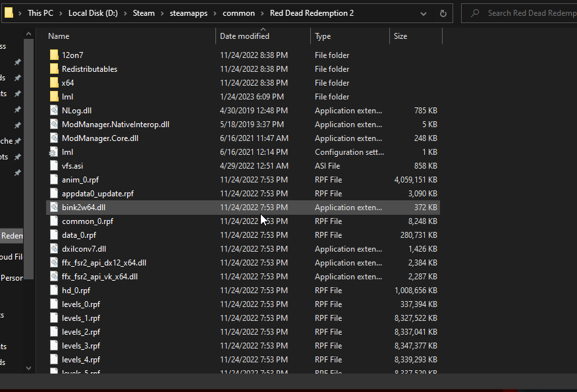Sort the list by Size column

(x=400, y=36)
